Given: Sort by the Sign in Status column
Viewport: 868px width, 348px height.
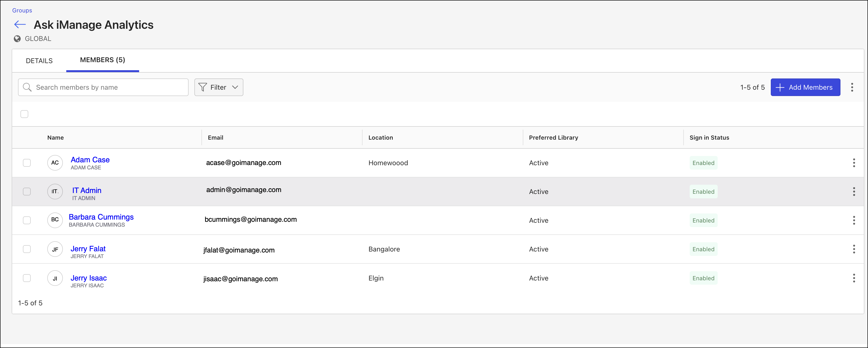Looking at the screenshot, I should point(709,138).
